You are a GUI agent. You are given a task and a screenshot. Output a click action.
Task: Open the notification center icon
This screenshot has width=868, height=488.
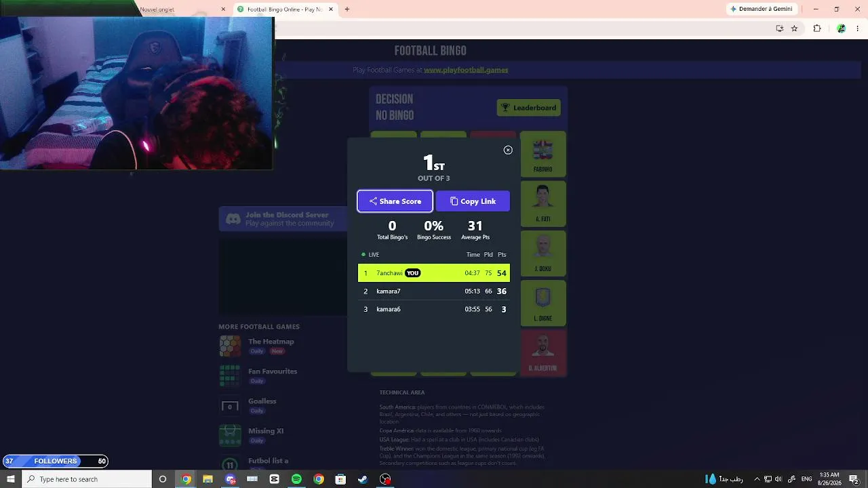tap(854, 479)
